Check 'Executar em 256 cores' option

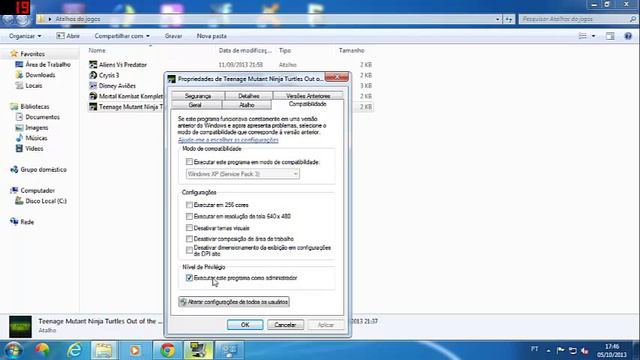point(189,204)
